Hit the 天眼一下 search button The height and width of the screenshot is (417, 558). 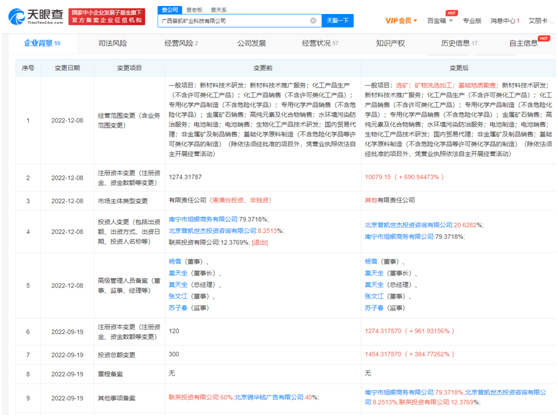tap(337, 21)
